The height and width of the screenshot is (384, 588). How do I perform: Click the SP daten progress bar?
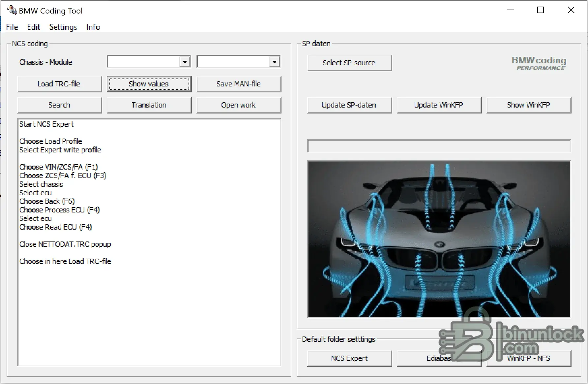(439, 146)
